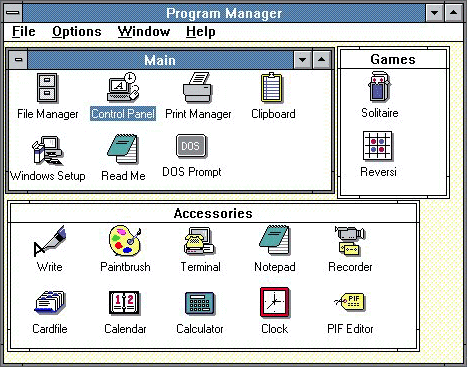This screenshot has height=368, width=467.
Task: Click the Cardfile icon
Action: 50,302
